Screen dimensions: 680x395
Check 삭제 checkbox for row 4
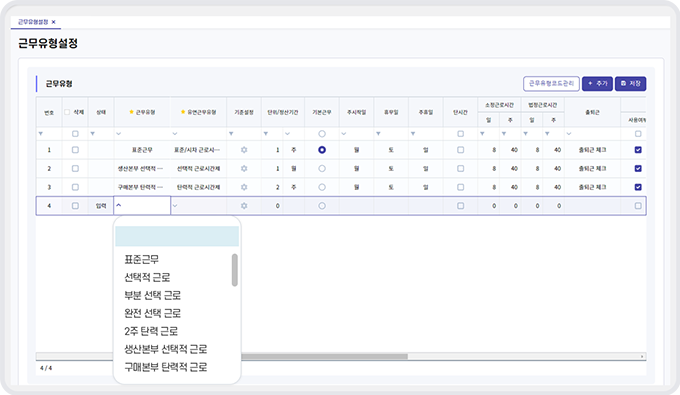[75, 206]
